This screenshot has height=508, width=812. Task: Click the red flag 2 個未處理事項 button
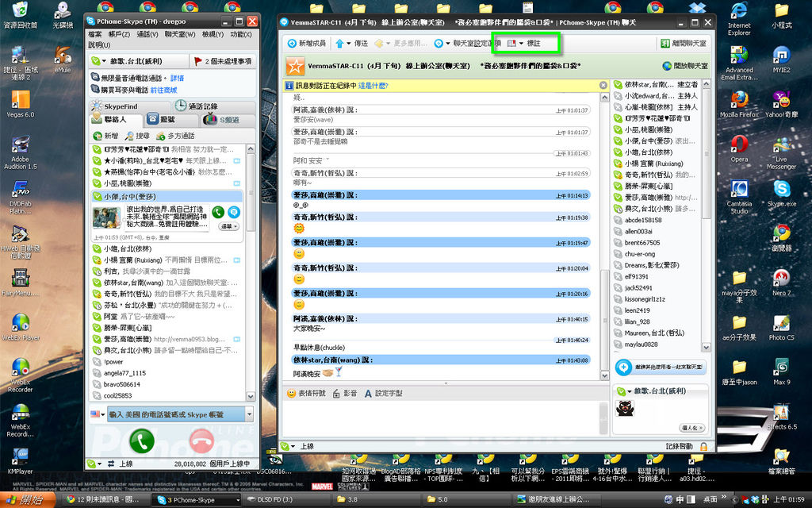(x=223, y=61)
